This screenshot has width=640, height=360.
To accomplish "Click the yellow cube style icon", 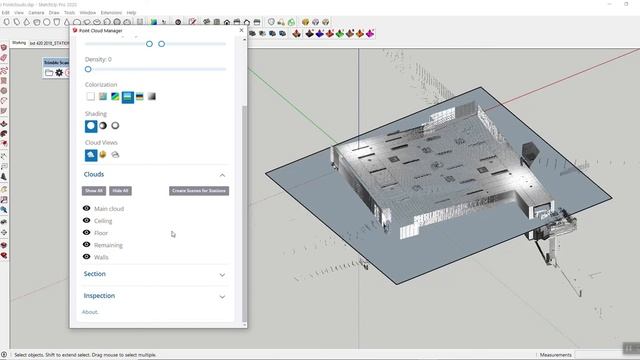I will [x=305, y=22].
